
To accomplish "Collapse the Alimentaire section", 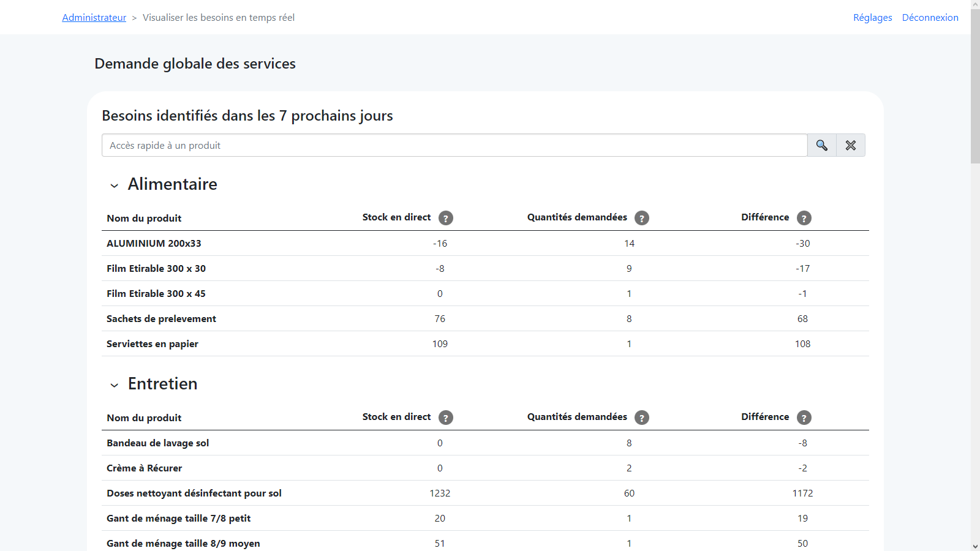I will (115, 186).
